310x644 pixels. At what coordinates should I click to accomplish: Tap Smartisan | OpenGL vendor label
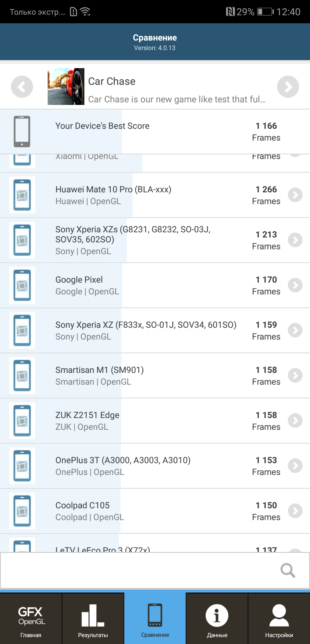[x=93, y=382]
